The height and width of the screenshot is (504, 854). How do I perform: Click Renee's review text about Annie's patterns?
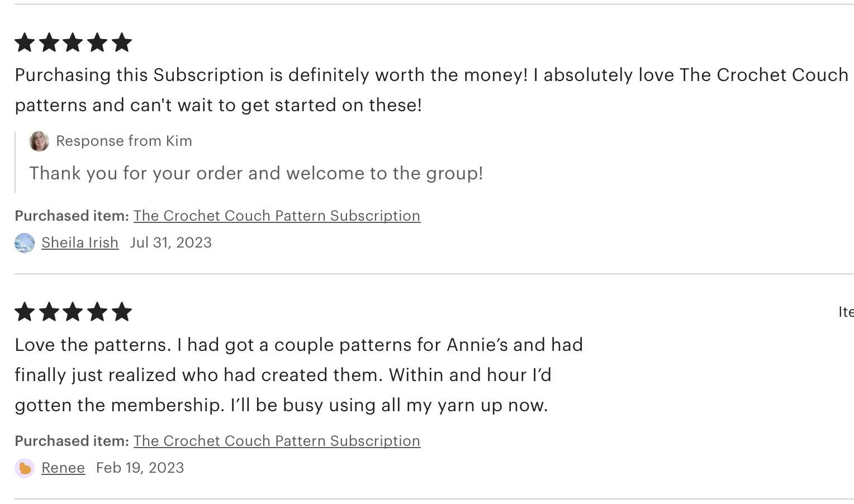point(299,375)
